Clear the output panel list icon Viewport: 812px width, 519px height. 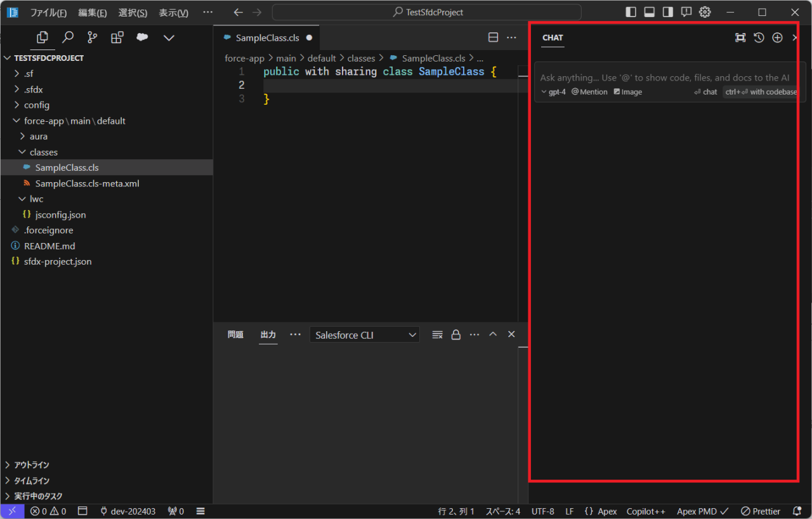click(x=437, y=334)
